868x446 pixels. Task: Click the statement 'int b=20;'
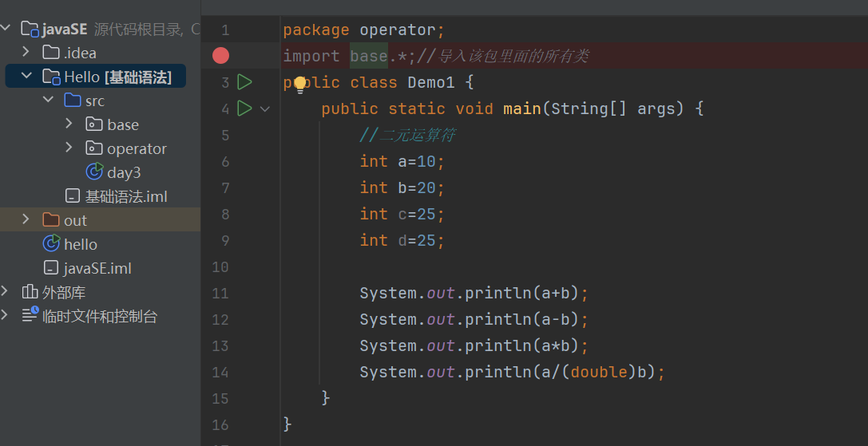(402, 187)
